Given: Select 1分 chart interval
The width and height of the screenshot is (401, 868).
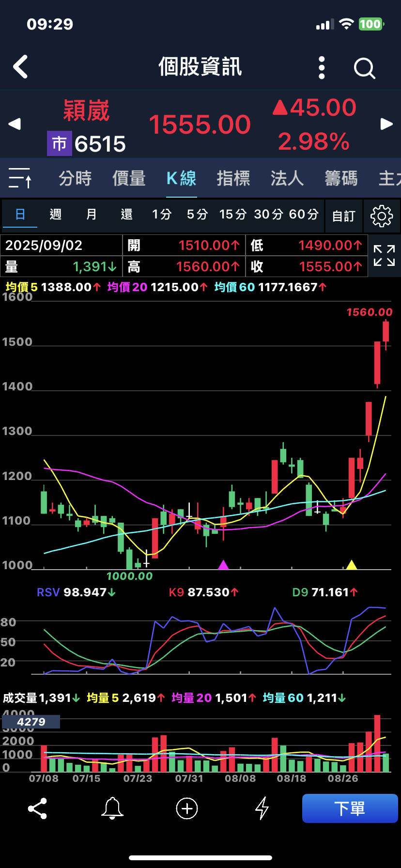Looking at the screenshot, I should point(162,214).
